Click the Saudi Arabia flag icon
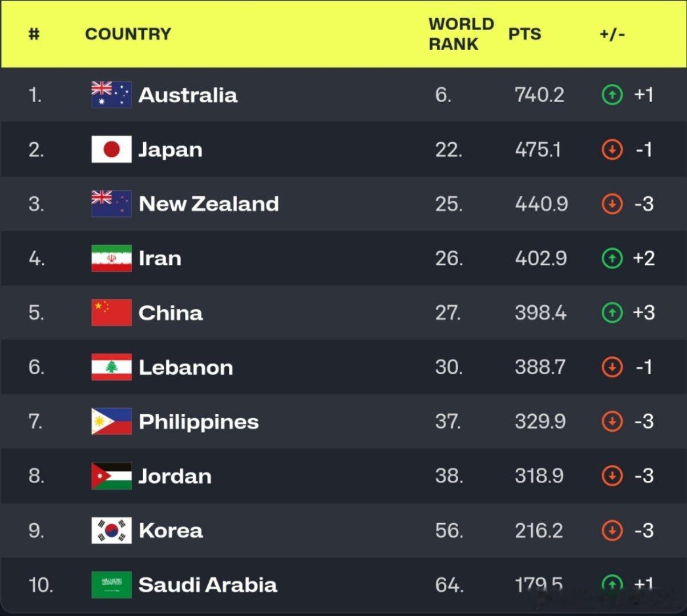The image size is (687, 616). [x=111, y=585]
